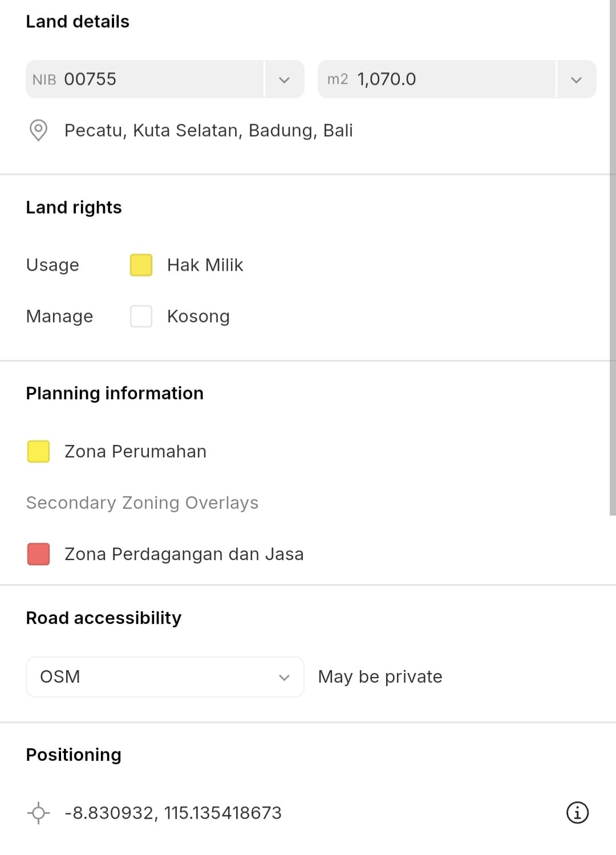
Task: Click the yellow Zona Perumahan swatch
Action: (38, 451)
